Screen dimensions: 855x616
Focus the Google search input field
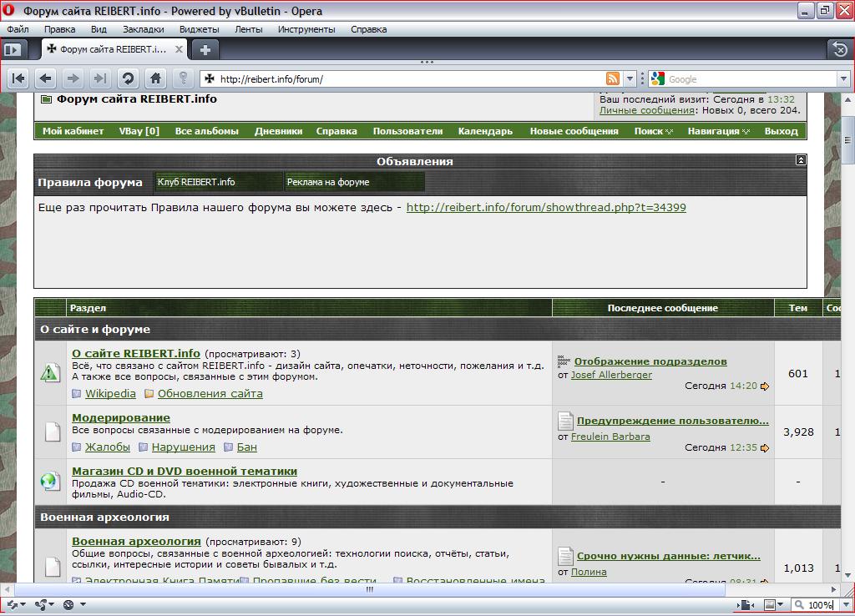(x=751, y=79)
